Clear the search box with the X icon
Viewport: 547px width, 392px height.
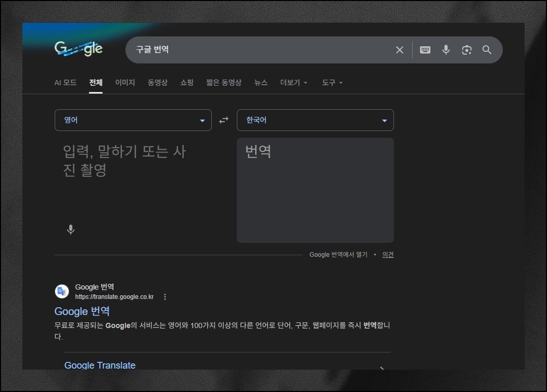pyautogui.click(x=400, y=50)
